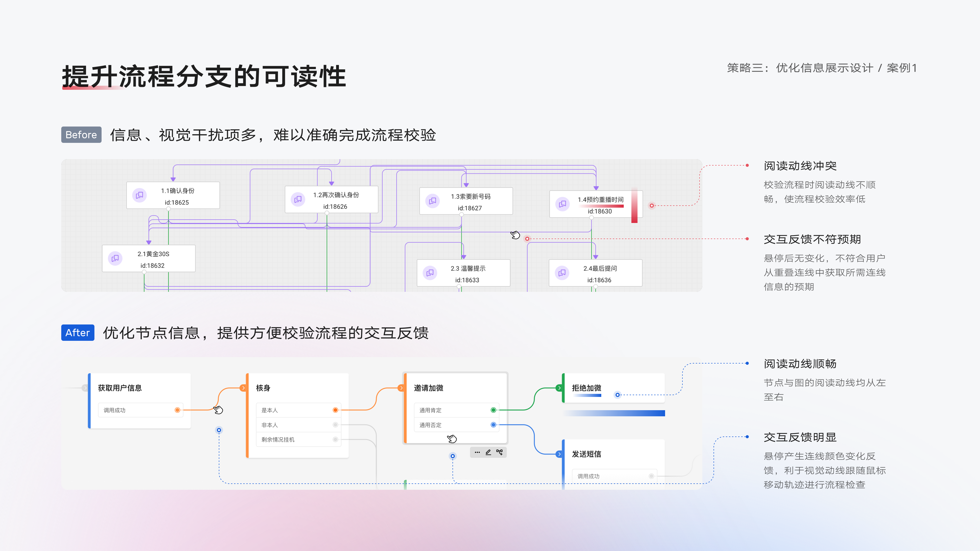The image size is (980, 551).
Task: Click the orange input arrow of 邀请加微 node
Action: pos(401,388)
